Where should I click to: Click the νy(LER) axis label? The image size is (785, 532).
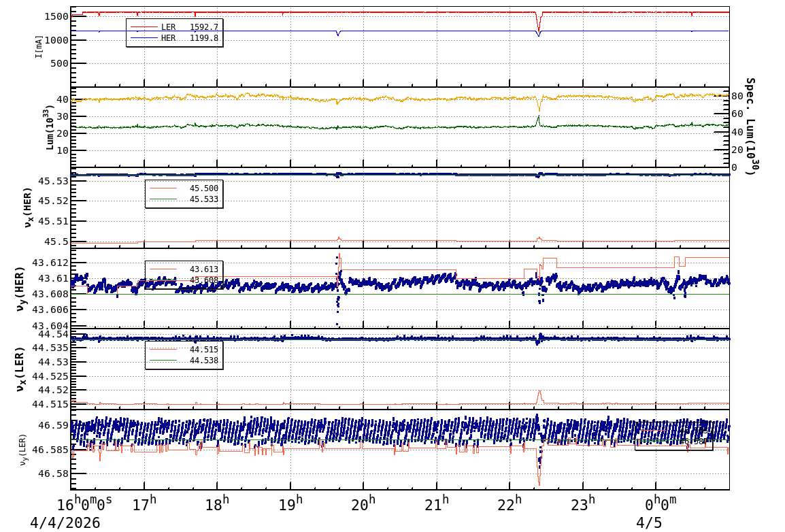[24, 450]
